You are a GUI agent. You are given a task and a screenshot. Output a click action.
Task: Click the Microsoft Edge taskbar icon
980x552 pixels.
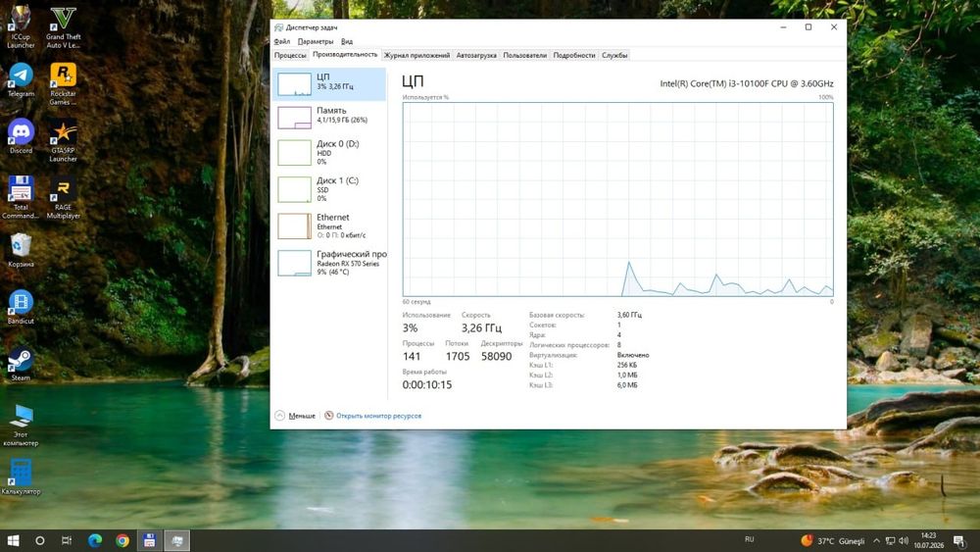tap(95, 541)
